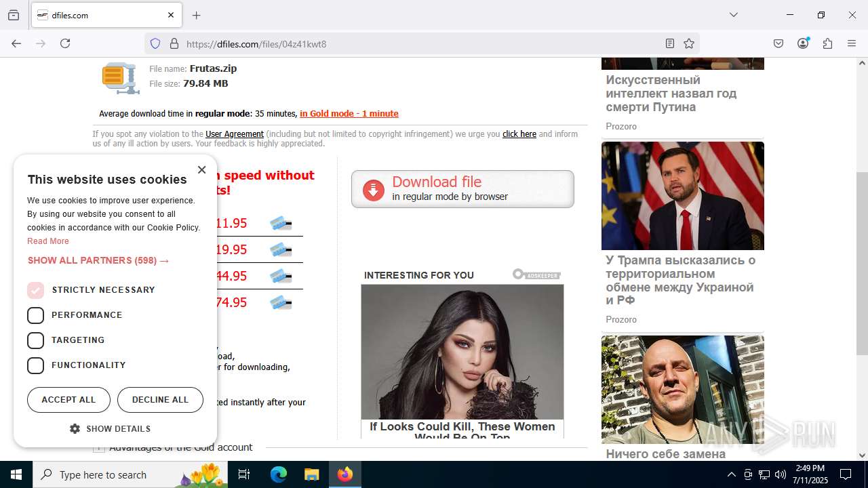Viewport: 868px width, 488px height.
Task: Click 'Advantages of the Gold account' heading
Action: point(180,447)
